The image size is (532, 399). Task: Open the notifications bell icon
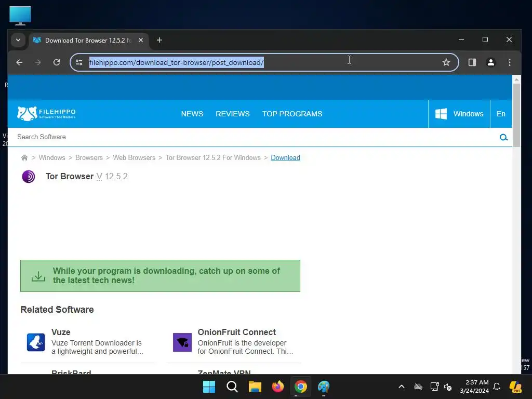click(497, 387)
